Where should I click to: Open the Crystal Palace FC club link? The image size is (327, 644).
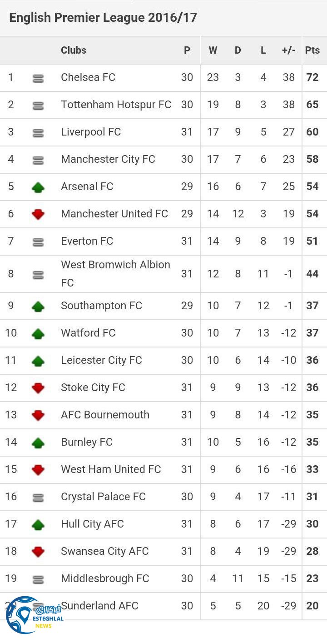103,496
